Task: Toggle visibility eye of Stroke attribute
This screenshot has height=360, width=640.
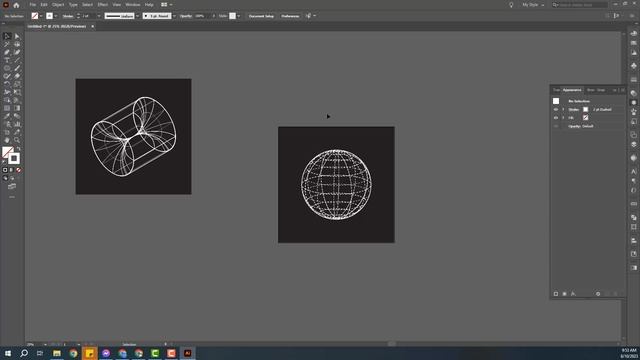Action: coord(556,110)
